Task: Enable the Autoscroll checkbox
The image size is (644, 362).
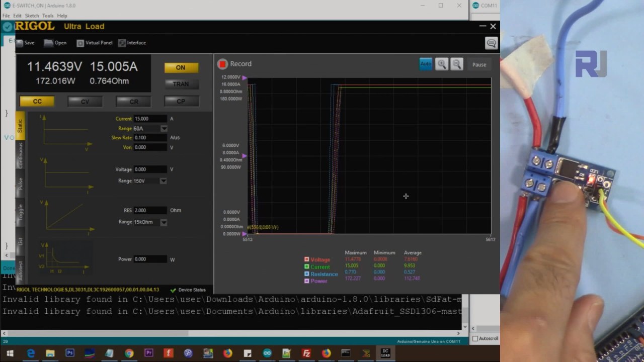Action: tap(474, 339)
